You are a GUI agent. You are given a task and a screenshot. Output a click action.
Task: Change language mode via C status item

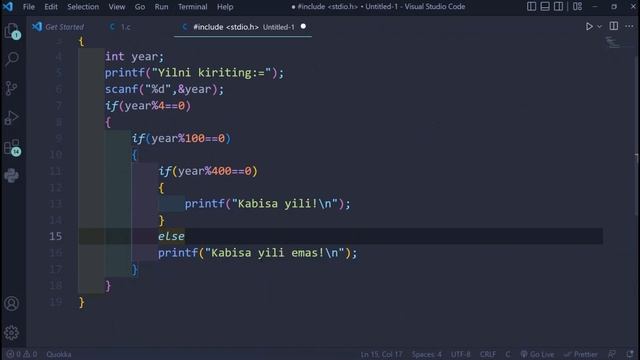508,354
